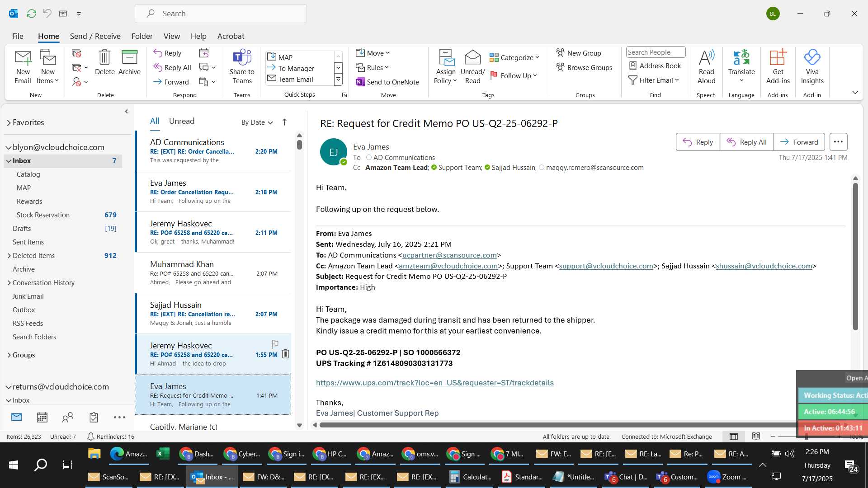
Task: Expand the Favorites section
Action: click(x=9, y=122)
